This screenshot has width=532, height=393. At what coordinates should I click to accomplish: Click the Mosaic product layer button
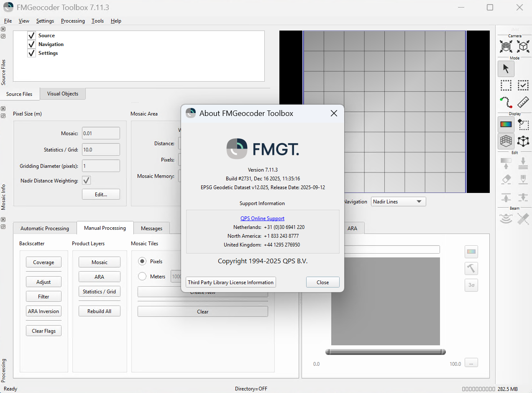[100, 262]
